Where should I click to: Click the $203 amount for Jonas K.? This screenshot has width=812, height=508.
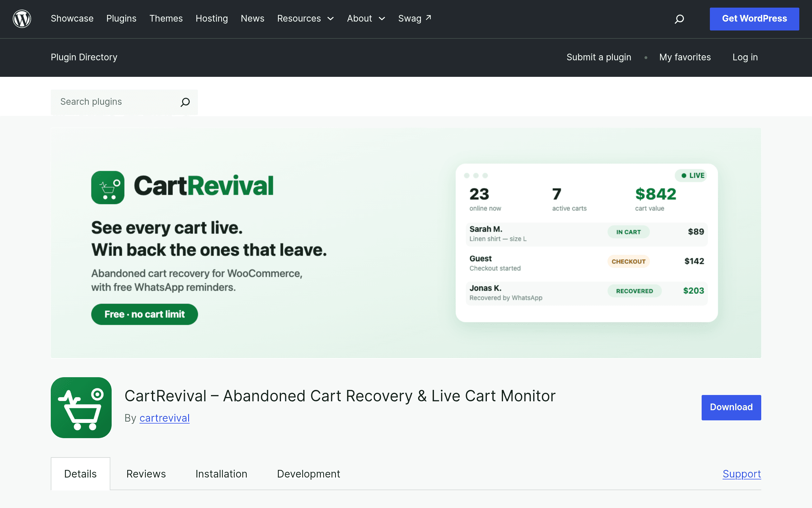[x=694, y=291]
